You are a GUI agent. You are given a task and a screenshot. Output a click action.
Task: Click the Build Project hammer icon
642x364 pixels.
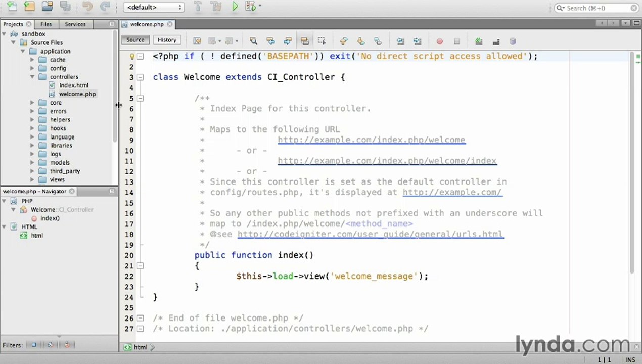tap(198, 7)
